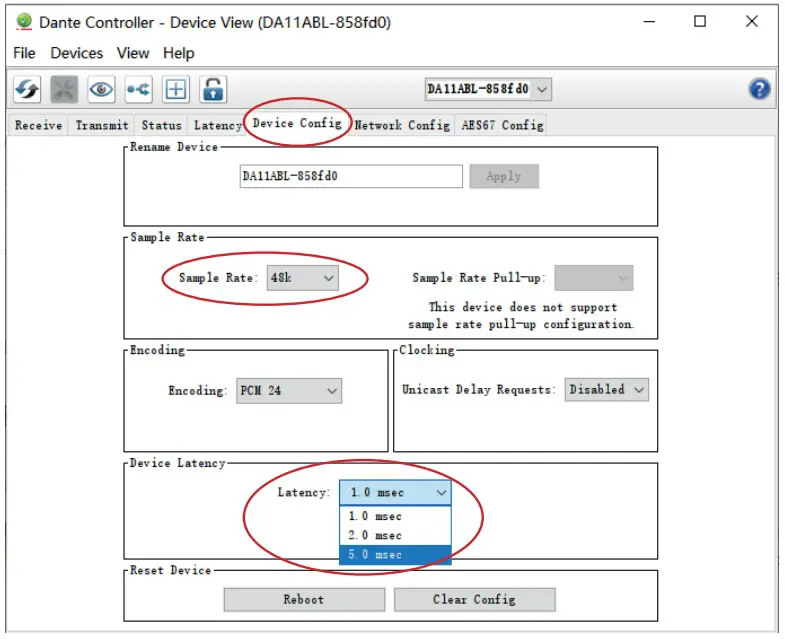Open the Help menu
The width and height of the screenshot is (786, 639).
click(x=178, y=53)
